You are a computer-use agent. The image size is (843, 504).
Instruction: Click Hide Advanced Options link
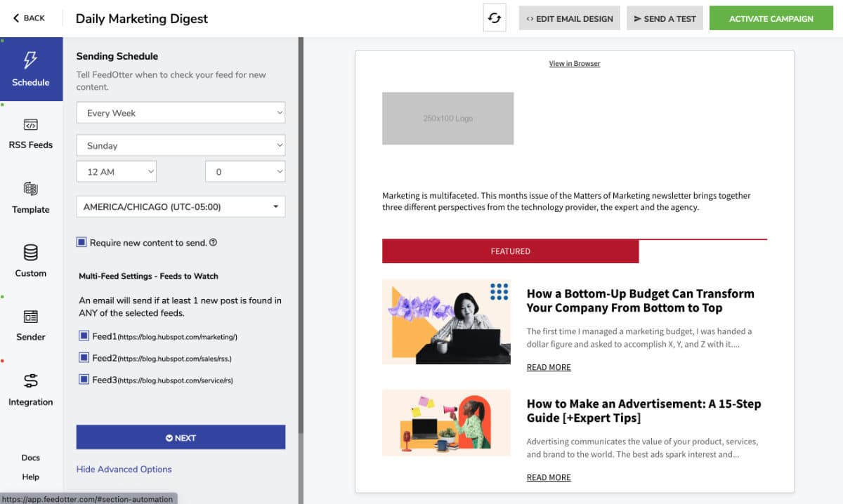pos(124,469)
